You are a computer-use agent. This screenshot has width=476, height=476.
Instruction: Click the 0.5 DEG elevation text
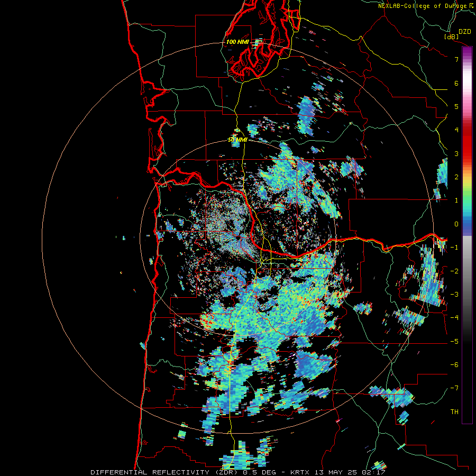(259, 472)
